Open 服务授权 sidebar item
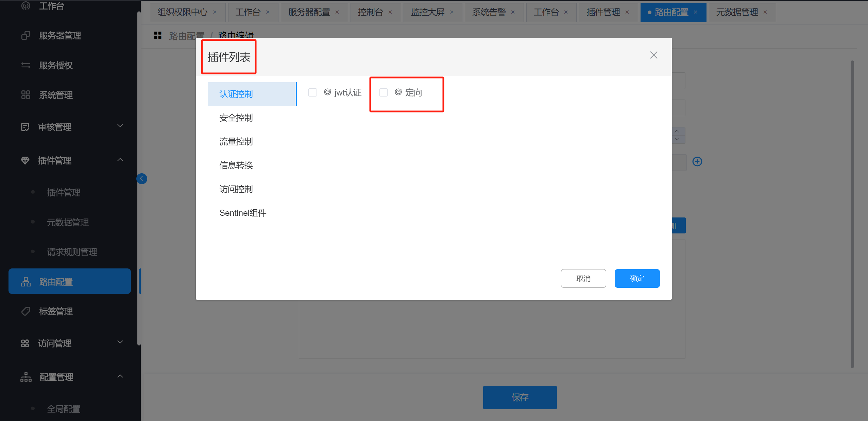The image size is (868, 421). [56, 65]
